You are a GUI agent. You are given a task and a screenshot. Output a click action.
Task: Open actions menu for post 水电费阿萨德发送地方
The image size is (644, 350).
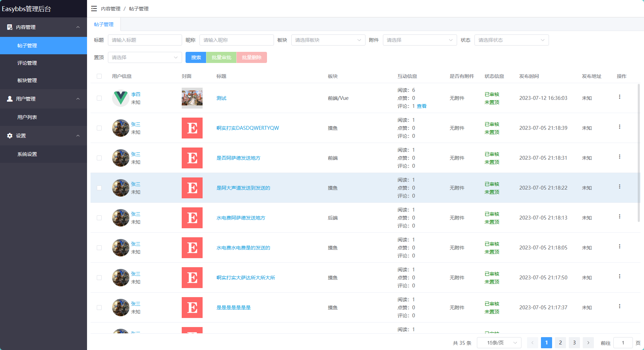click(x=620, y=216)
